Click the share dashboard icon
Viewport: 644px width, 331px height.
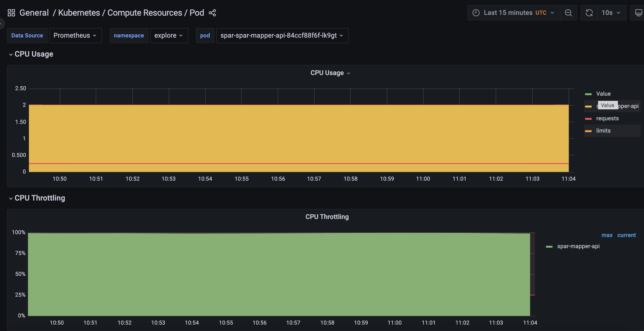pos(212,13)
